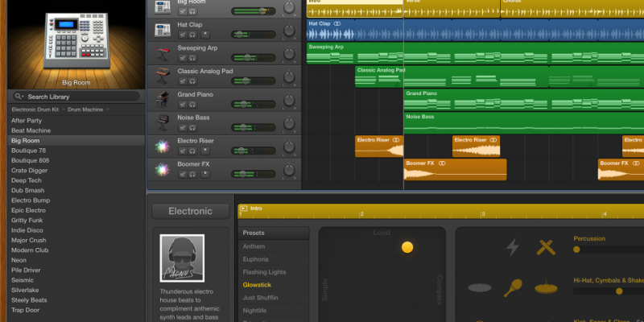644x322 pixels.
Task: Toggle the maraca shaker icon
Action: coord(513,287)
